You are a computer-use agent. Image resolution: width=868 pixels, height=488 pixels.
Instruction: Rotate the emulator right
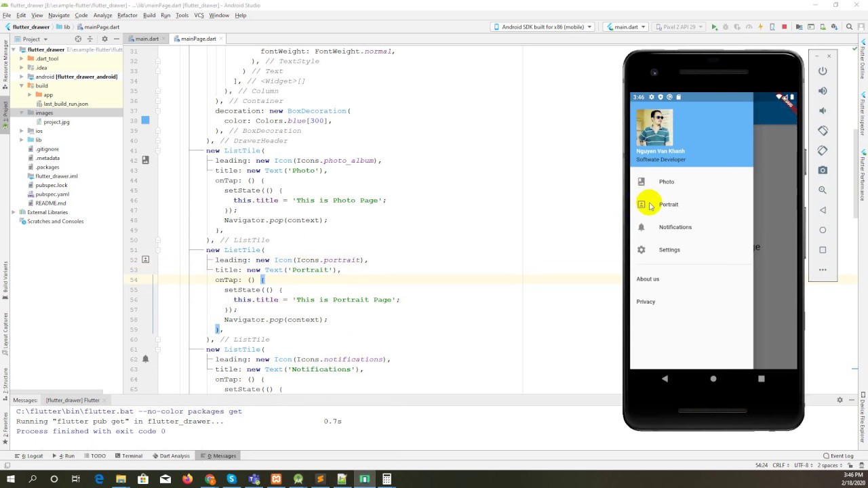pos(823,150)
